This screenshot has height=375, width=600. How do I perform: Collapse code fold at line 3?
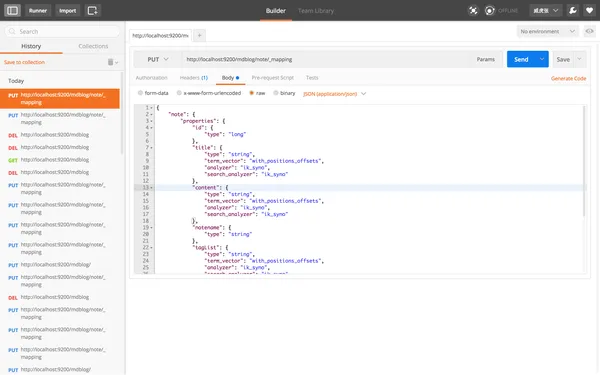pos(152,121)
